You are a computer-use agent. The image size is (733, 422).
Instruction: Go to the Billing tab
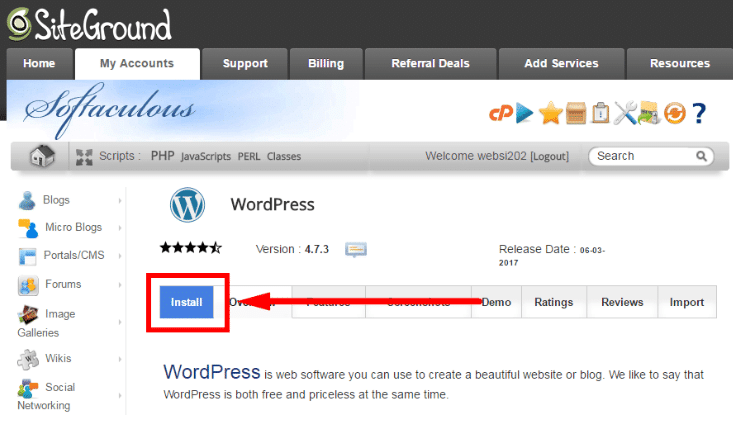[326, 64]
